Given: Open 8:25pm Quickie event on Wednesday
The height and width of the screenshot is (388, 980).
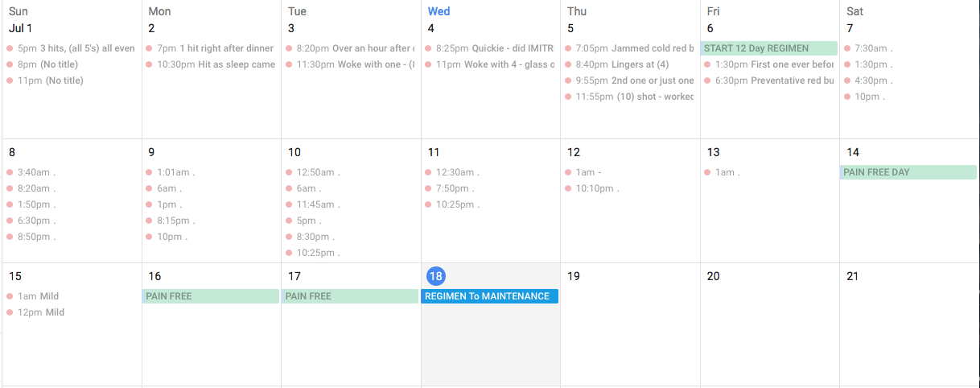Looking at the screenshot, I should pyautogui.click(x=489, y=48).
